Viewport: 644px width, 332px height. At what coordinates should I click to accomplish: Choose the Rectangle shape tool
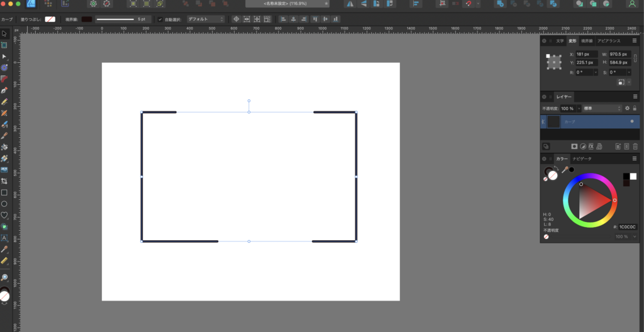(4, 192)
